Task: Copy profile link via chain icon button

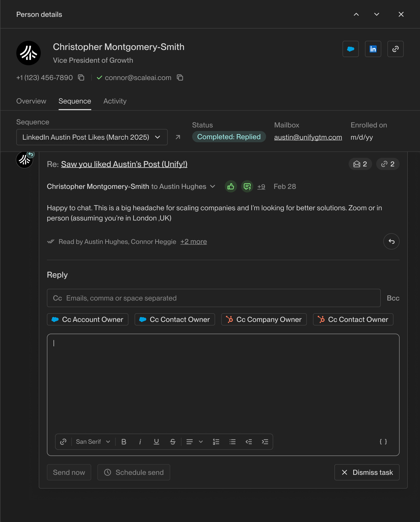Action: 396,49
